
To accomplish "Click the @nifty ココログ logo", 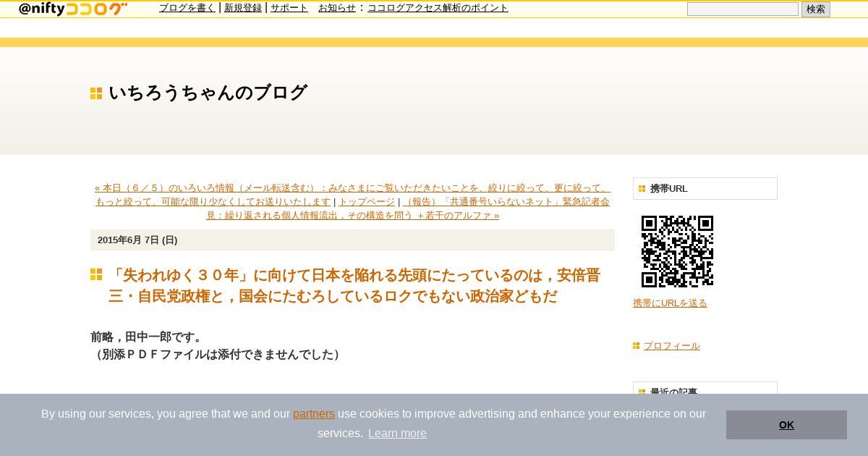I will point(73,9).
